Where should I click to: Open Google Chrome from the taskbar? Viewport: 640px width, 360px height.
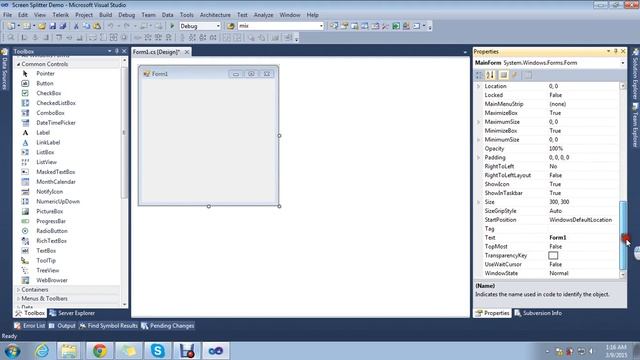pos(100,351)
